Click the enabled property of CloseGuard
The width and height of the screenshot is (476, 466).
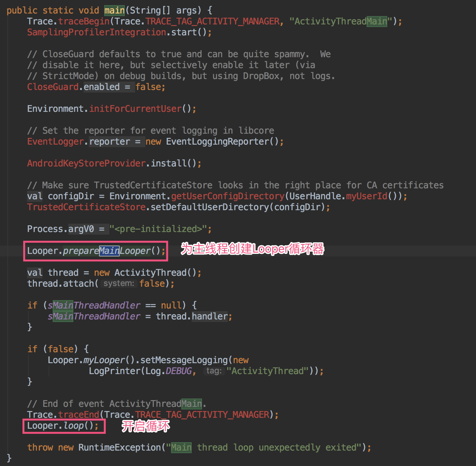102,87
